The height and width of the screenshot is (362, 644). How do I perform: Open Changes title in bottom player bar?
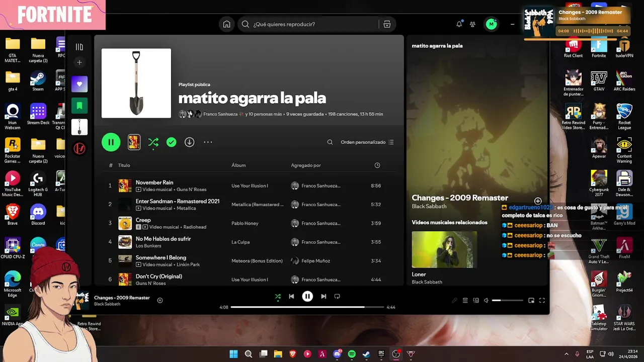(122, 298)
